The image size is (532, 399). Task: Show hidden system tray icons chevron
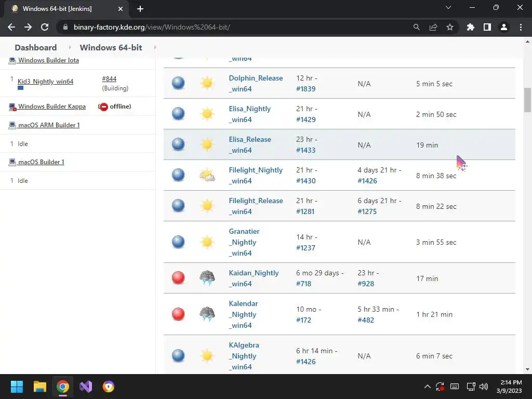click(x=428, y=387)
